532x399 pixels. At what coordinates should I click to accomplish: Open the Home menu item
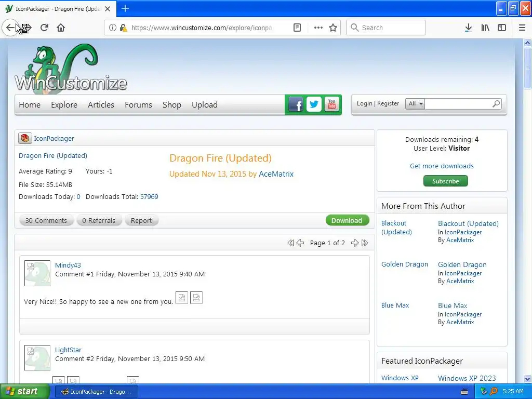pos(30,105)
